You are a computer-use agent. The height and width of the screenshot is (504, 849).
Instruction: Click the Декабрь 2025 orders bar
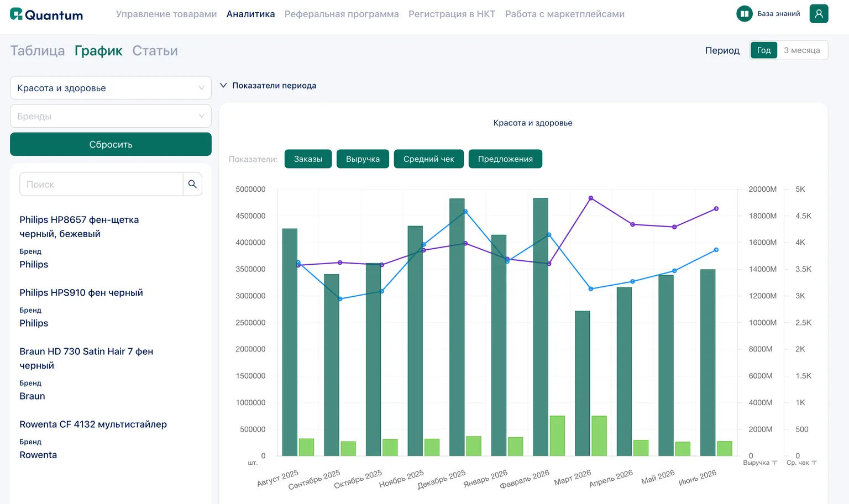coord(457,327)
